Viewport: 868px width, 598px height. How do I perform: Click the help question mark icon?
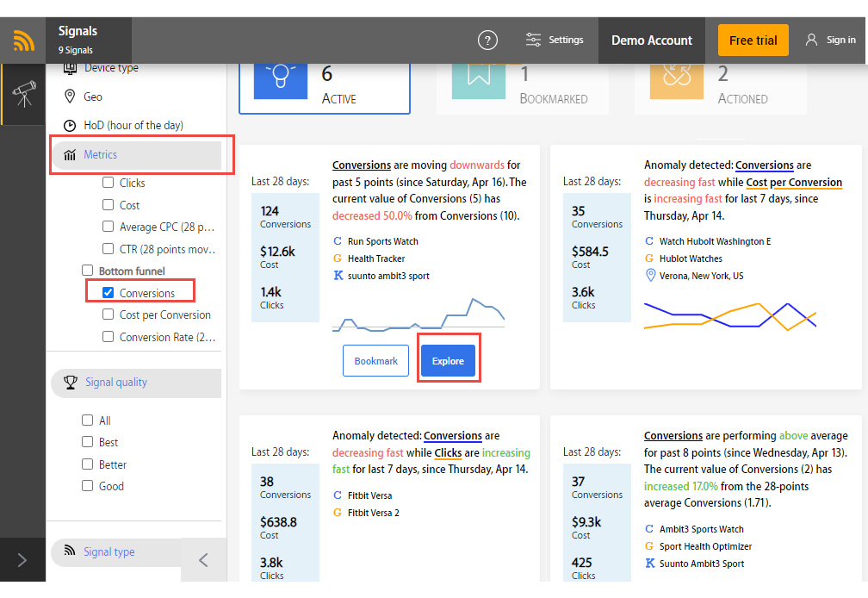click(x=487, y=40)
